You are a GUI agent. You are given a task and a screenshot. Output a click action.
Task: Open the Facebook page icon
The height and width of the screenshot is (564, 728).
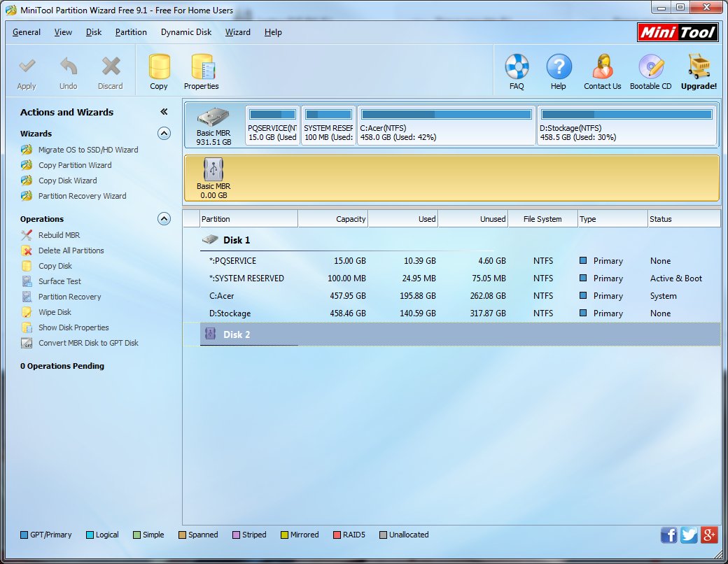tap(668, 535)
